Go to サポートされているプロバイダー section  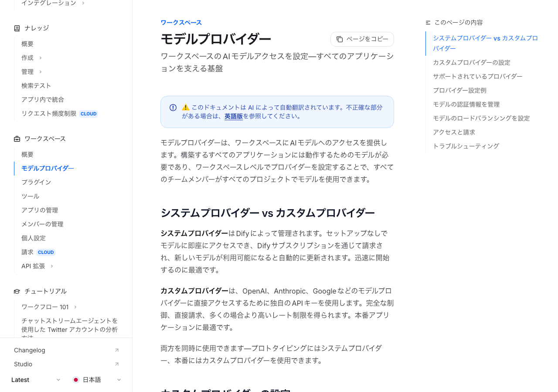pos(477,76)
